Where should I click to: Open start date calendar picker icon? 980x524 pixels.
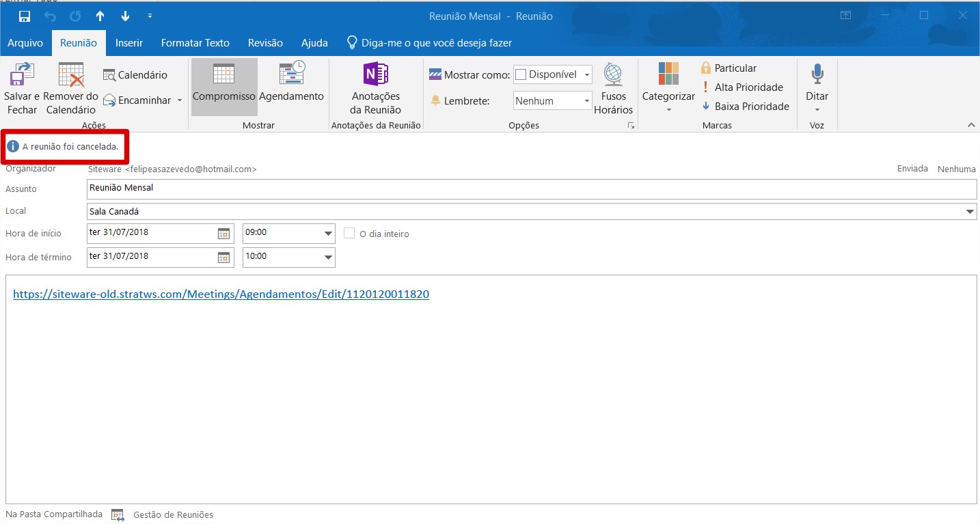tap(223, 234)
